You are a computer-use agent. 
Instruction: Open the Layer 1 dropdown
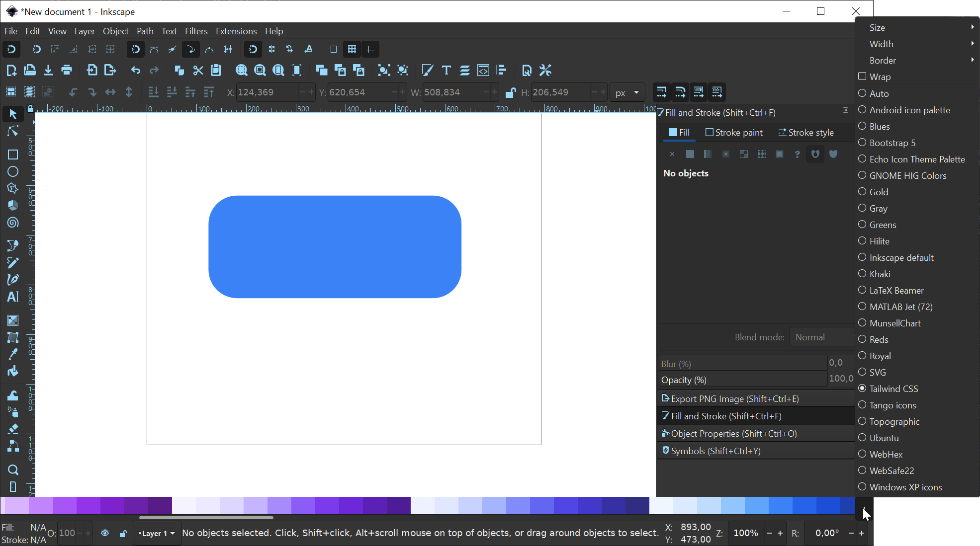coord(157,533)
